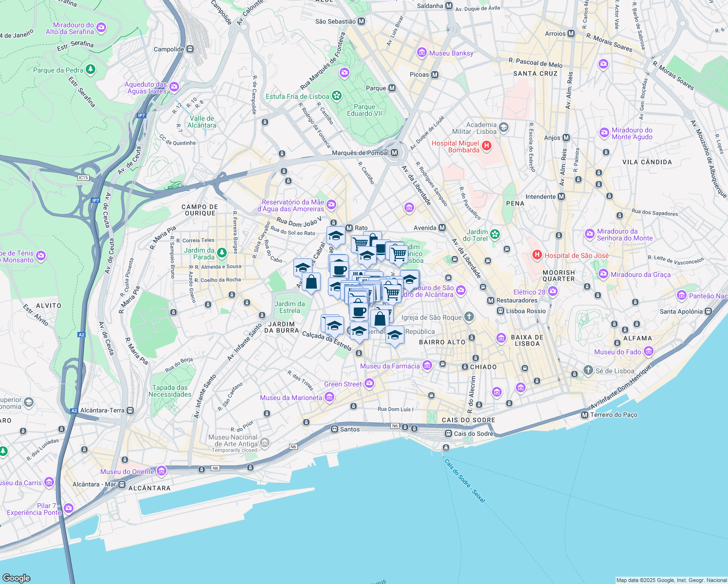
Task: Click the Santos train station icon
Action: point(334,429)
